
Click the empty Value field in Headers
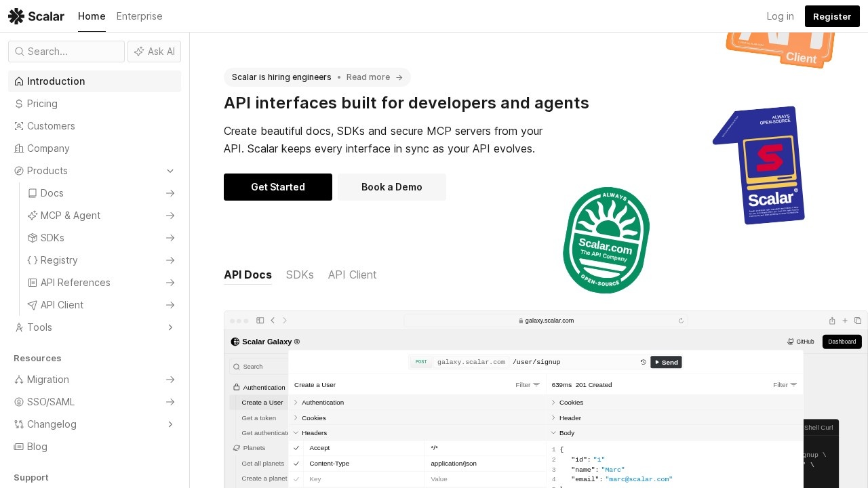click(x=486, y=479)
